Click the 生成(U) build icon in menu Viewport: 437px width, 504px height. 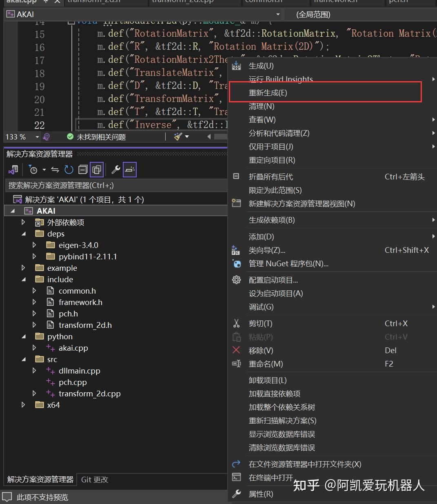(x=236, y=65)
